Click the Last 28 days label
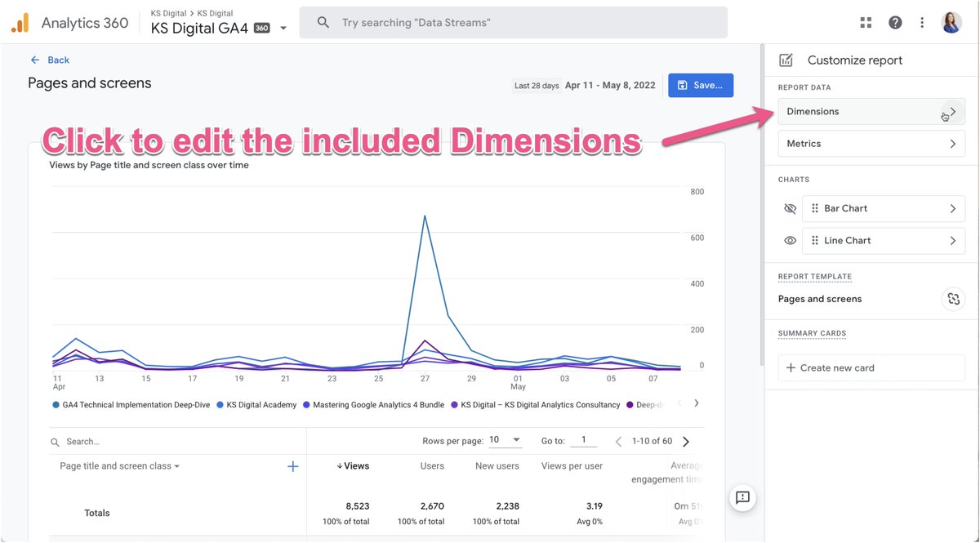 (537, 86)
